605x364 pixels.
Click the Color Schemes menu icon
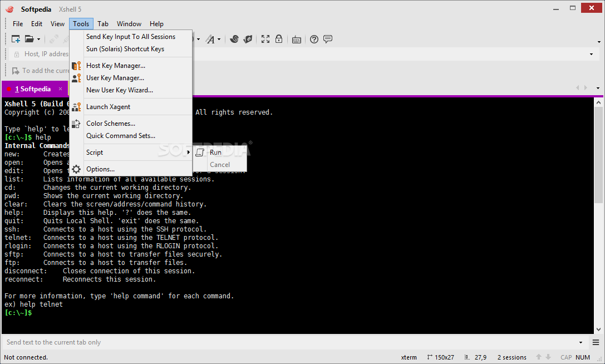(76, 124)
